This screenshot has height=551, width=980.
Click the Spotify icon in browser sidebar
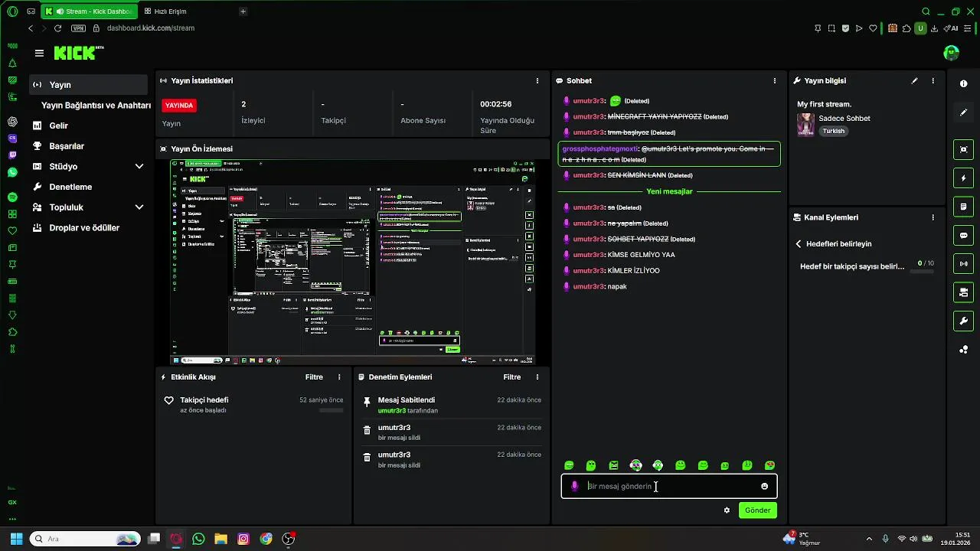12,197
